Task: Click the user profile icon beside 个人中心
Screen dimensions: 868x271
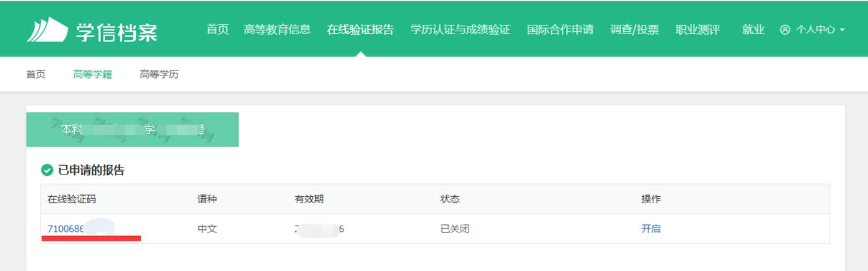Action: (785, 29)
